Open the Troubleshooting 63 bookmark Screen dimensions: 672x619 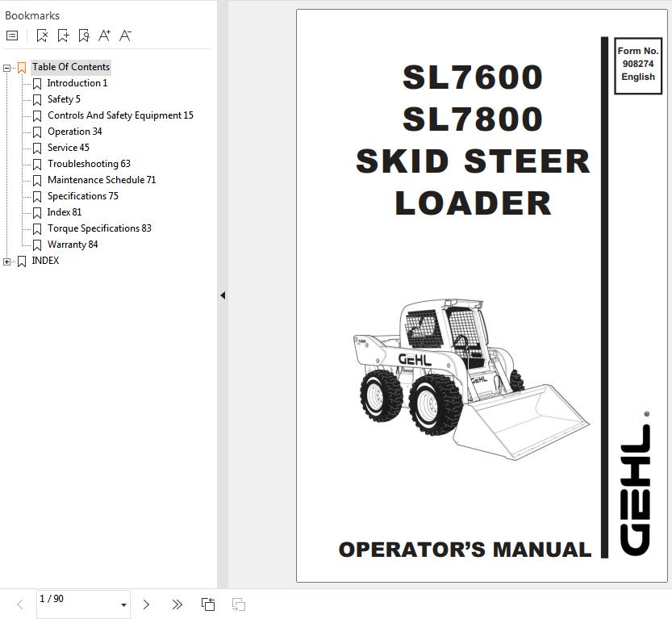(89, 164)
